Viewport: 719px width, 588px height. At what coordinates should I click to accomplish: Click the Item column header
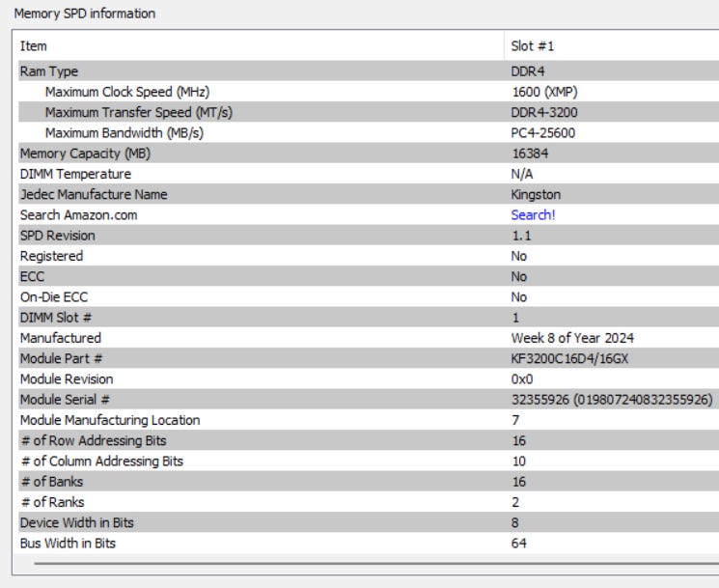pyautogui.click(x=33, y=46)
